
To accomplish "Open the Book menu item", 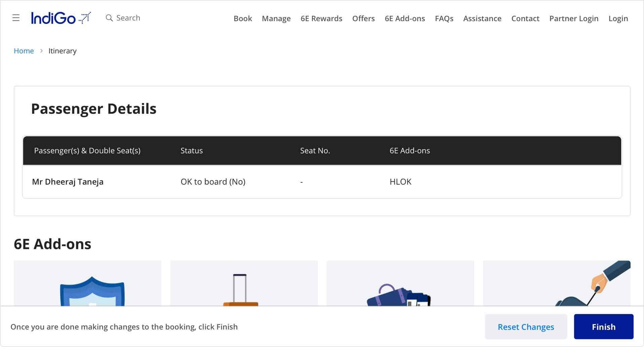I will point(243,18).
